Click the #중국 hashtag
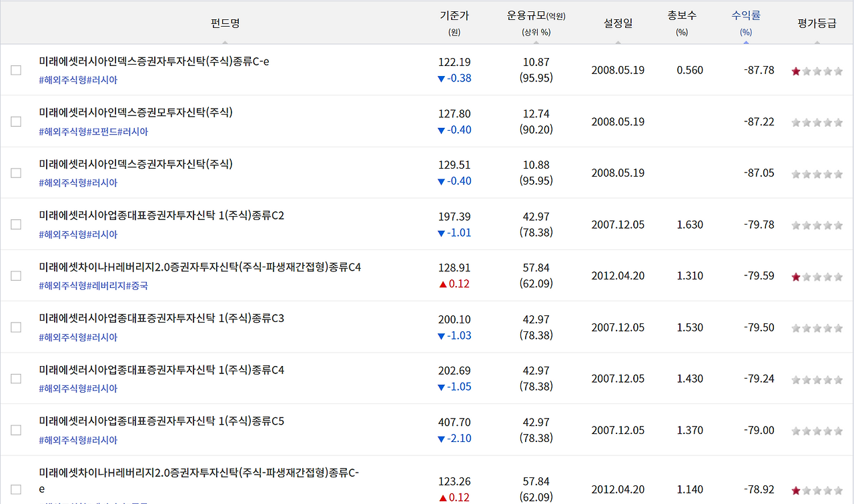854x504 pixels. click(x=137, y=285)
